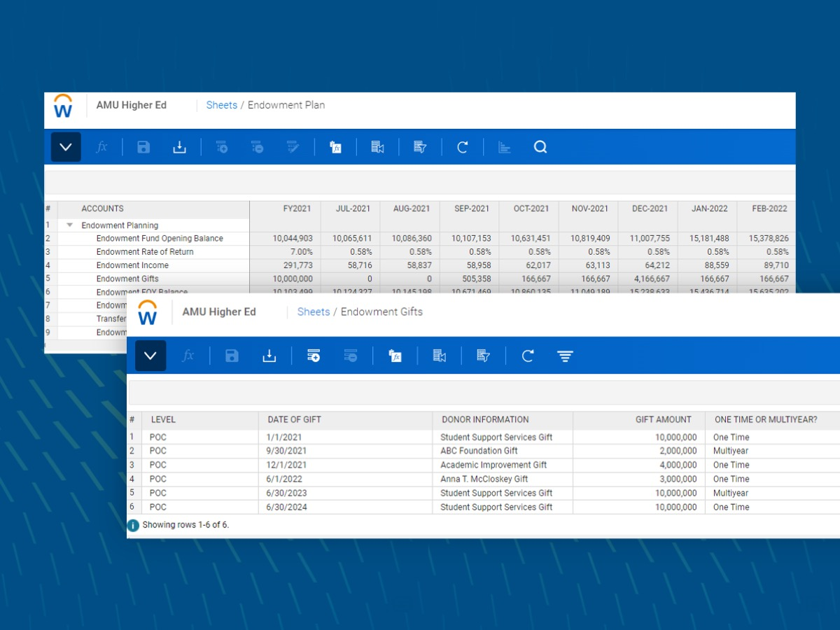Click the Sheets link above the Endowment Gifts table
The image size is (840, 630).
tap(313, 311)
